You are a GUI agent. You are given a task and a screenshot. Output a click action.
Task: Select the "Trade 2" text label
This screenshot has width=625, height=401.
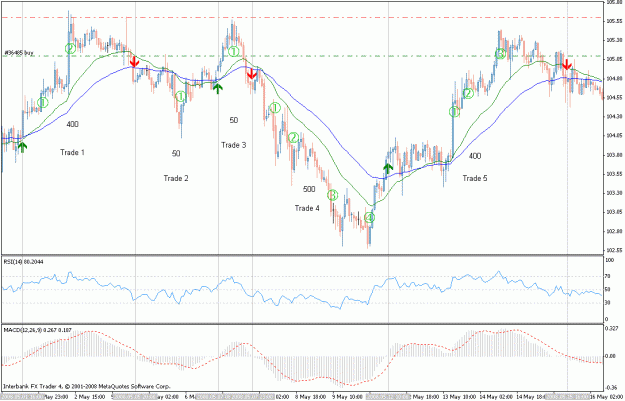click(x=176, y=178)
